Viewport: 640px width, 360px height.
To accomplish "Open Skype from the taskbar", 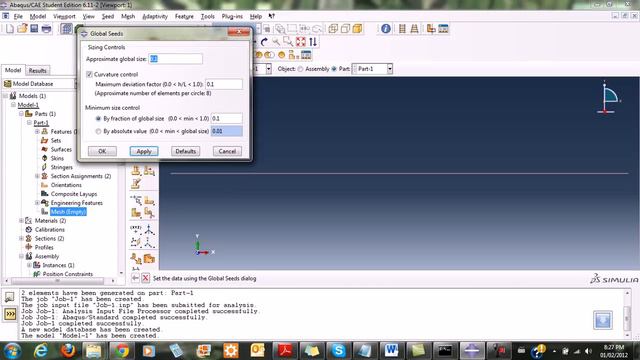I will click(x=338, y=350).
